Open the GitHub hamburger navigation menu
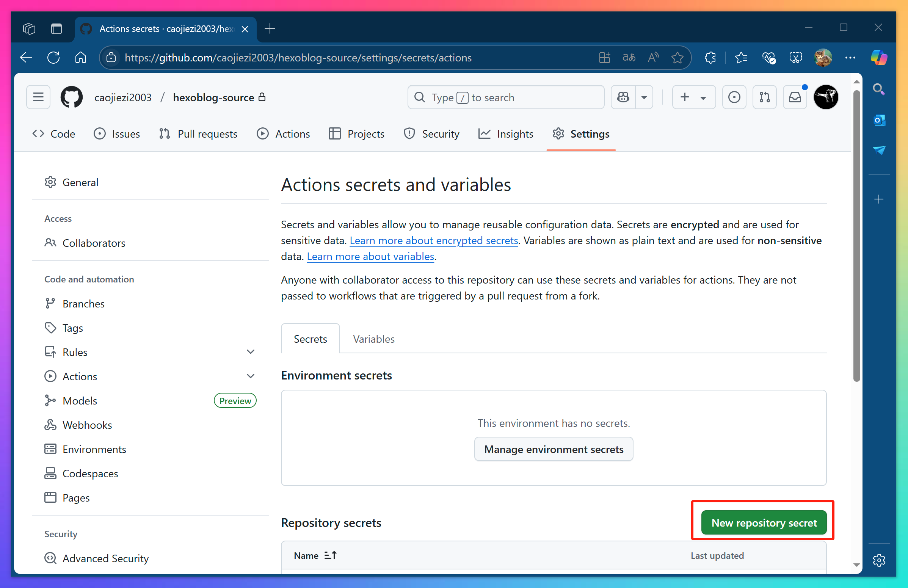908x588 pixels. pyautogui.click(x=38, y=97)
